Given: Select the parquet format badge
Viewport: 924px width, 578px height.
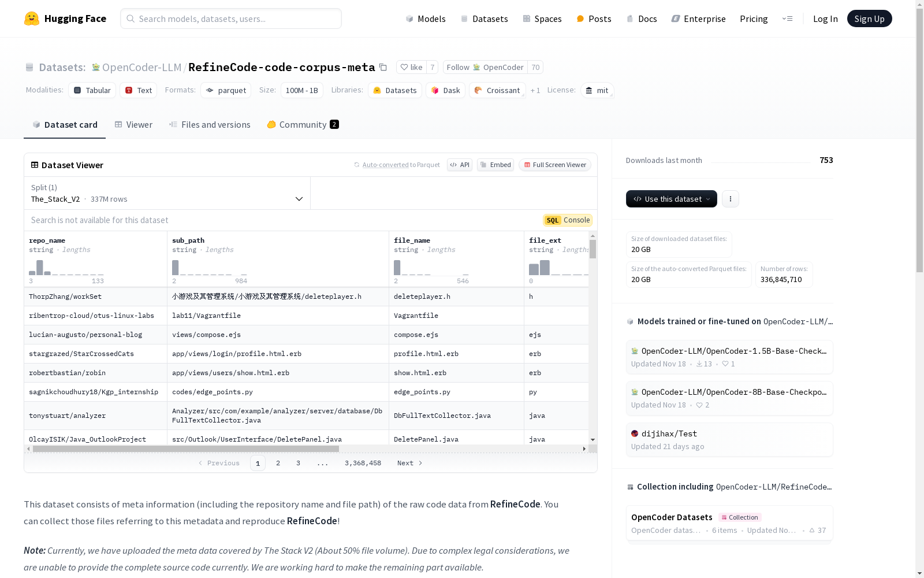Looking at the screenshot, I should tap(225, 90).
